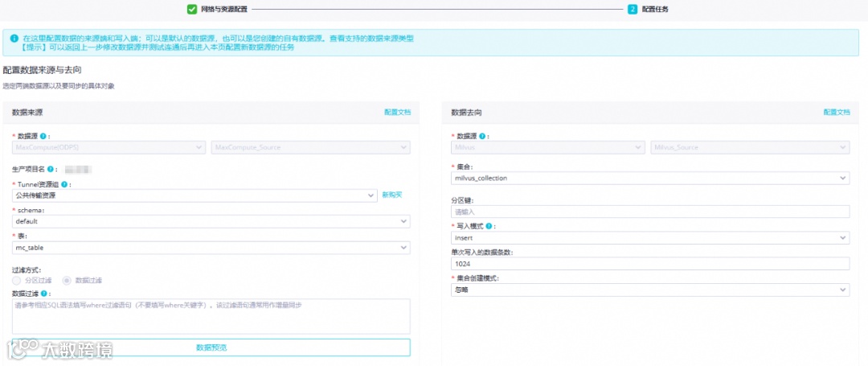Open the schema default dropdown
Image resolution: width=868 pixels, height=366 pixels.
pyautogui.click(x=211, y=221)
